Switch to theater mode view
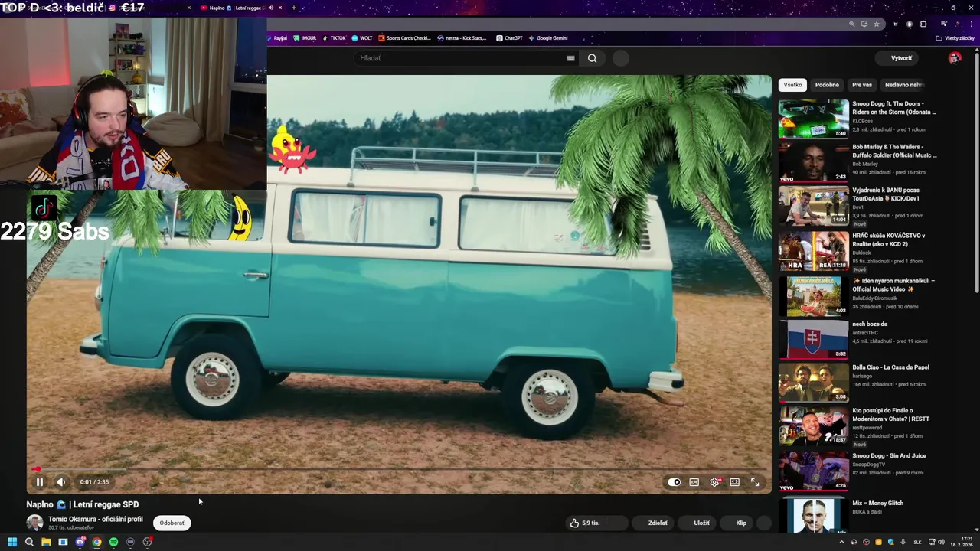Screen dimensions: 980x551 (734, 482)
